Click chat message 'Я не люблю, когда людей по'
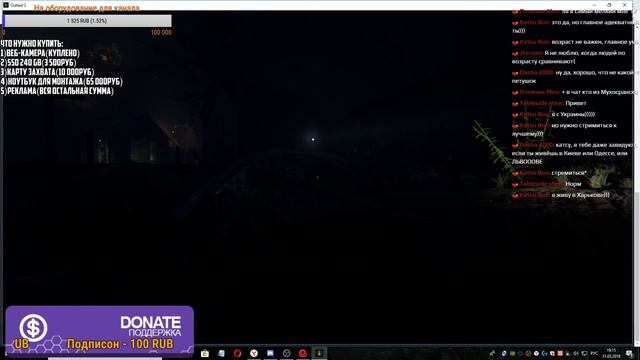Screen dimensions: 640x360 585,53
